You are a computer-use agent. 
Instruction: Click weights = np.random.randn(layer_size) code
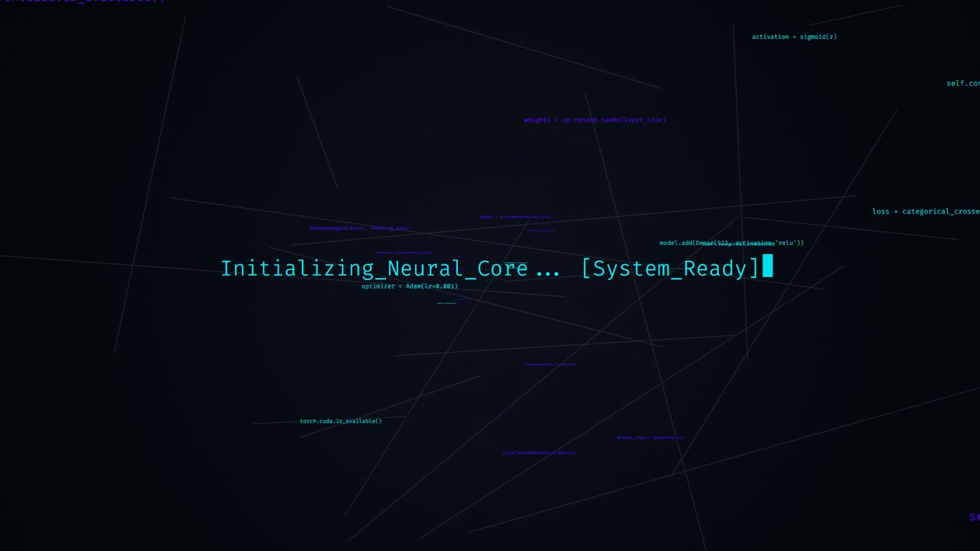(x=595, y=120)
